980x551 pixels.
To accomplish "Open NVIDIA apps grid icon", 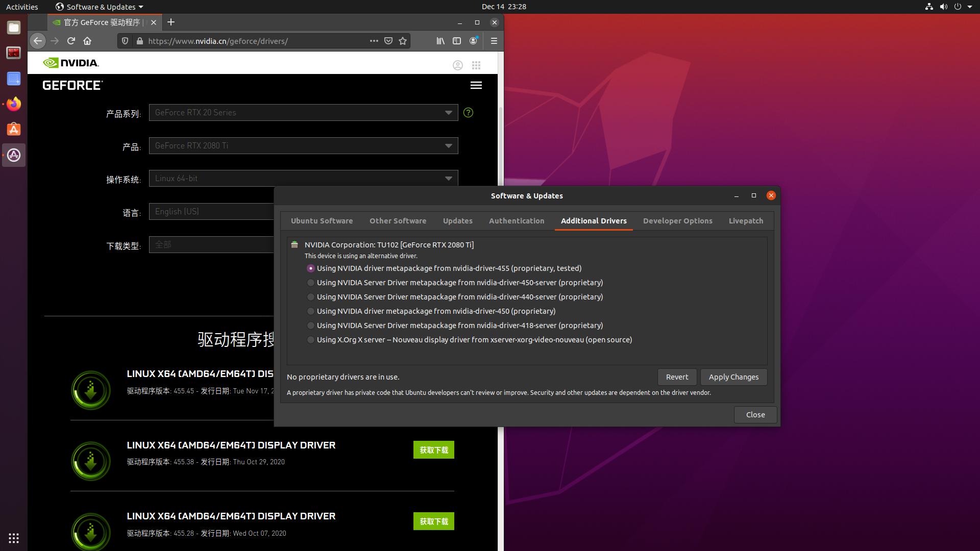I will (476, 65).
